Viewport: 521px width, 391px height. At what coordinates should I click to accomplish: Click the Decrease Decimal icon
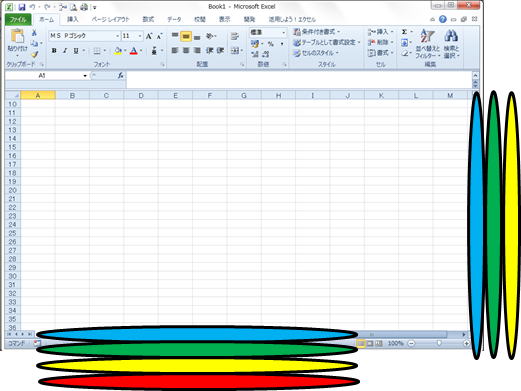[x=266, y=54]
